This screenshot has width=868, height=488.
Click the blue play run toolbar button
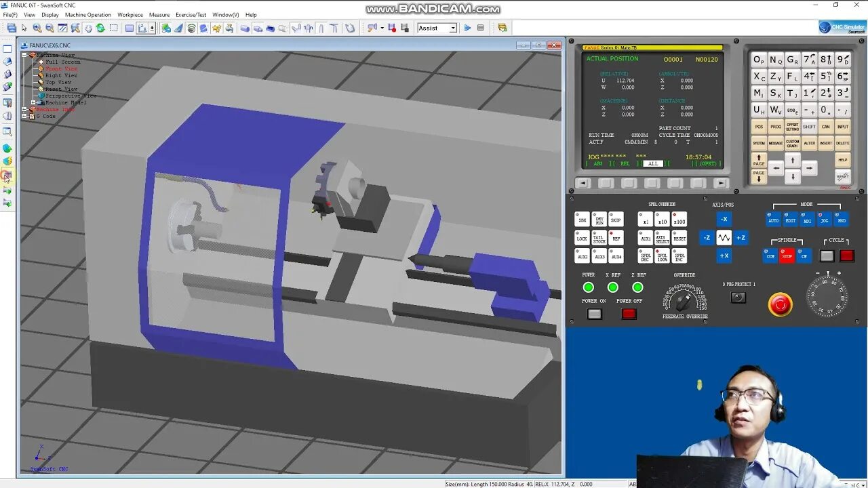[467, 28]
